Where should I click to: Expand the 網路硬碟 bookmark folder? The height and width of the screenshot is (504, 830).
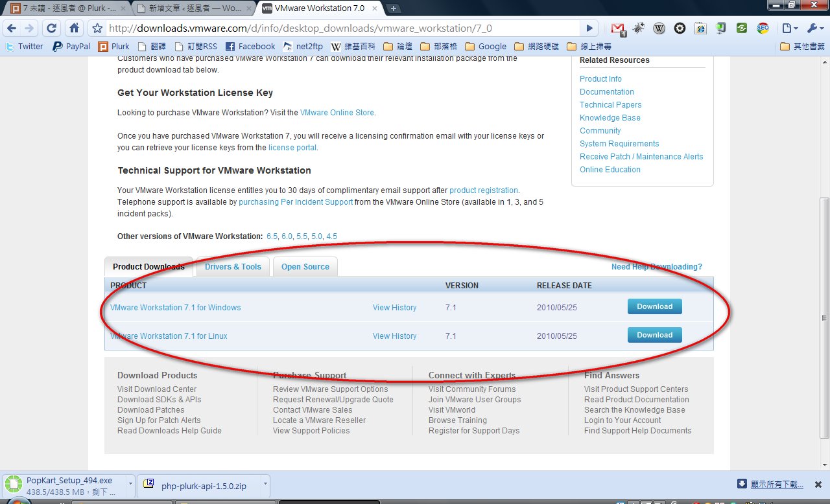tap(537, 47)
